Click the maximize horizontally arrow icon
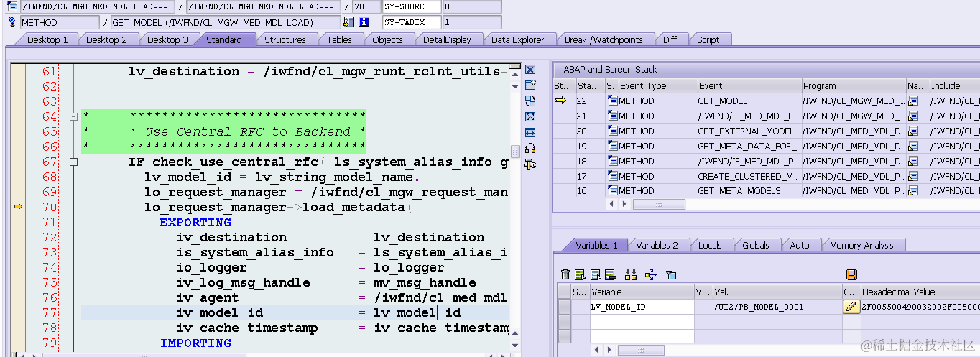This screenshot has width=980, height=357. (x=530, y=133)
